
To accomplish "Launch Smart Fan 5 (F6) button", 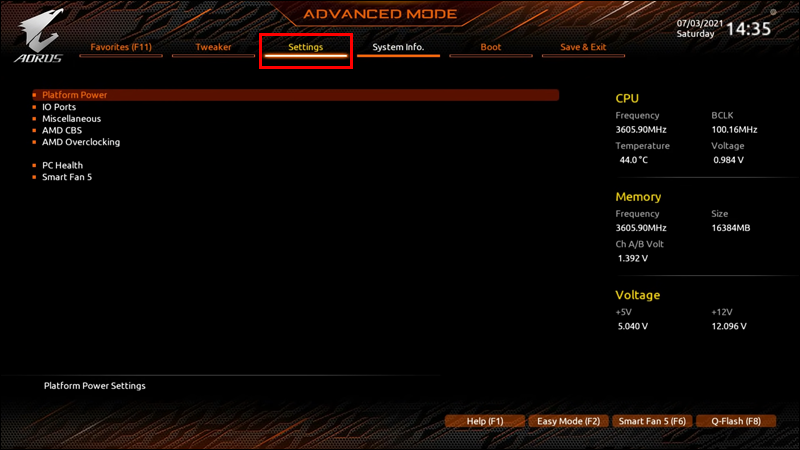I will point(652,421).
